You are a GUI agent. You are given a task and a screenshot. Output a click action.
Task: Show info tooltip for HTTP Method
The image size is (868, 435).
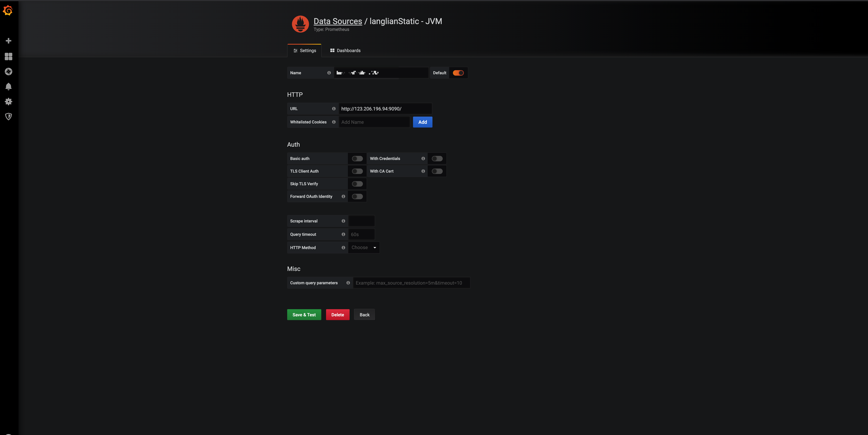point(343,248)
